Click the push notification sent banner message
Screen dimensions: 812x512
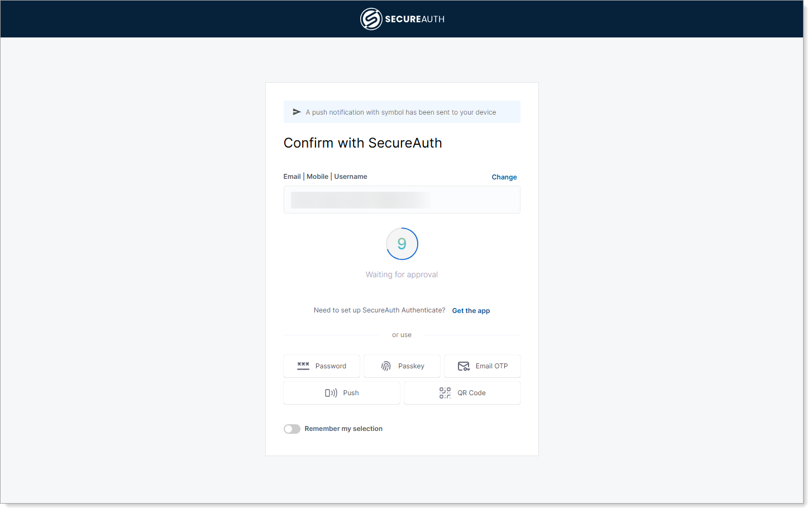[400, 112]
